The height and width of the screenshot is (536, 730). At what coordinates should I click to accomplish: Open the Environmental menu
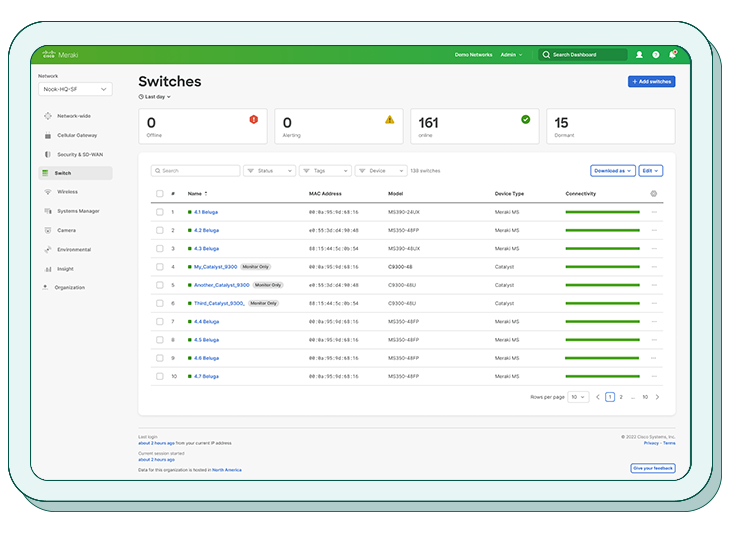(74, 250)
